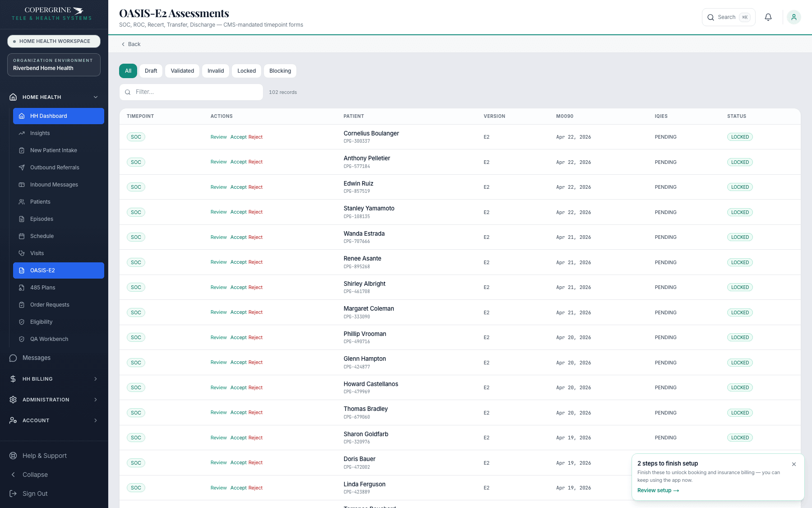
Task: Click Accept for Linda Ferguson
Action: click(238, 488)
